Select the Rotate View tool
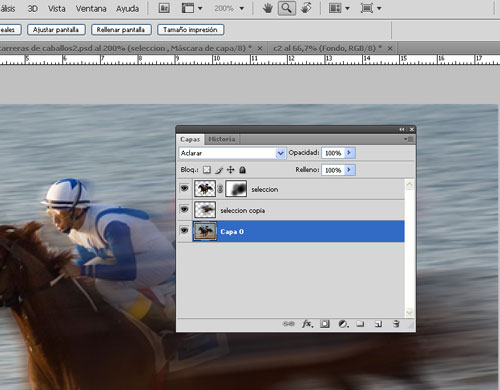 [306, 8]
